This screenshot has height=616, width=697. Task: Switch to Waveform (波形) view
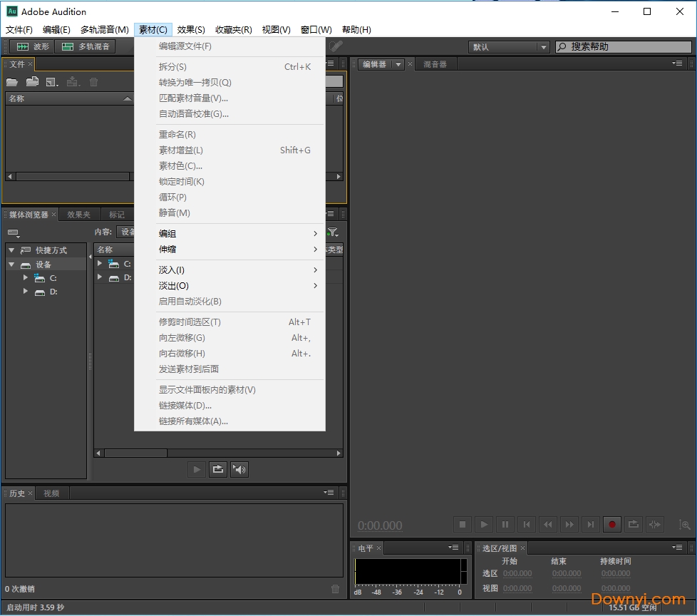(33, 47)
